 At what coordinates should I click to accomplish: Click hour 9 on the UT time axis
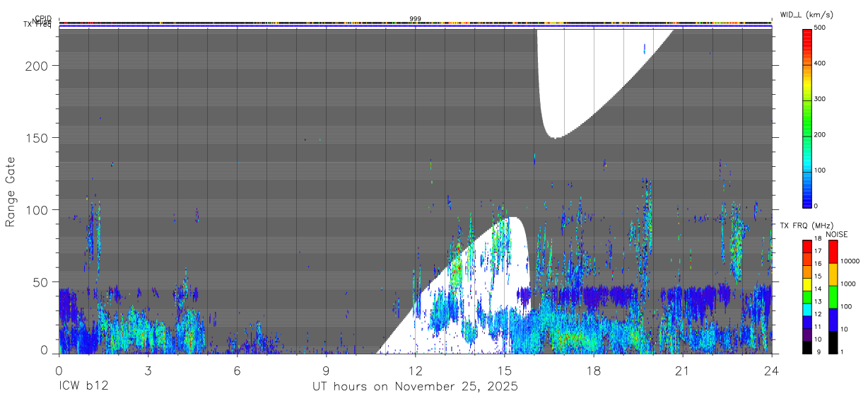click(x=326, y=370)
